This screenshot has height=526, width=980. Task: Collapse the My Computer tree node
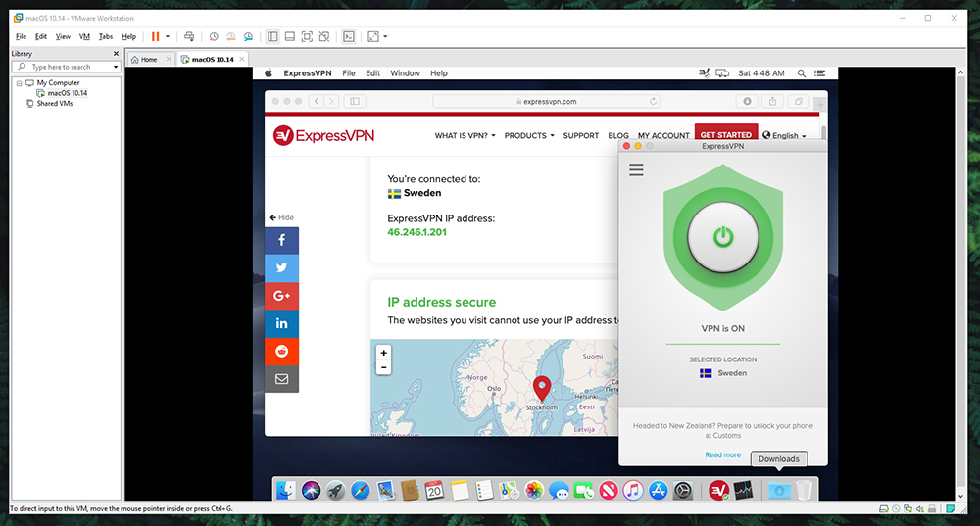pos(19,83)
